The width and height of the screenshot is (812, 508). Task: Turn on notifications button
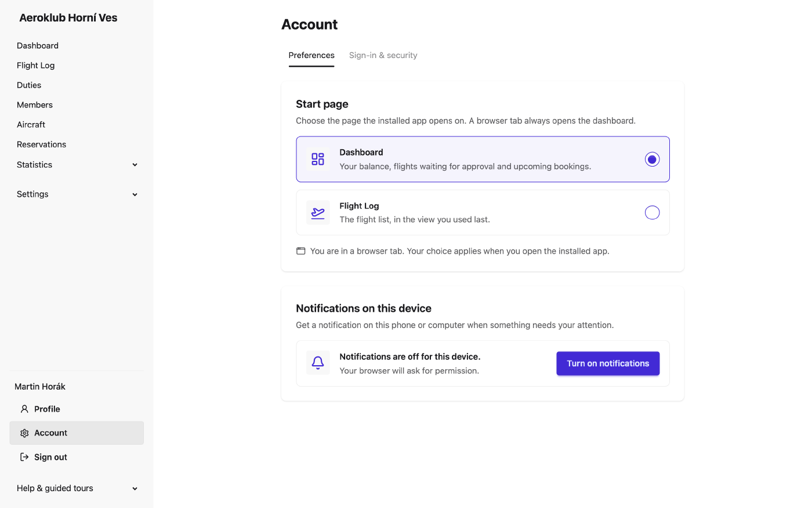click(608, 363)
